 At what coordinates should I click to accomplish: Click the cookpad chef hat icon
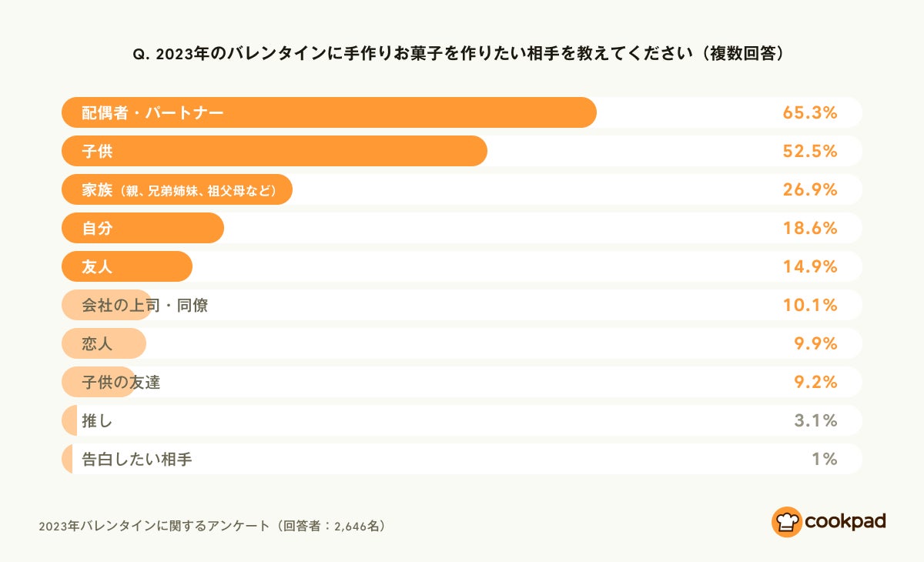tap(786, 521)
